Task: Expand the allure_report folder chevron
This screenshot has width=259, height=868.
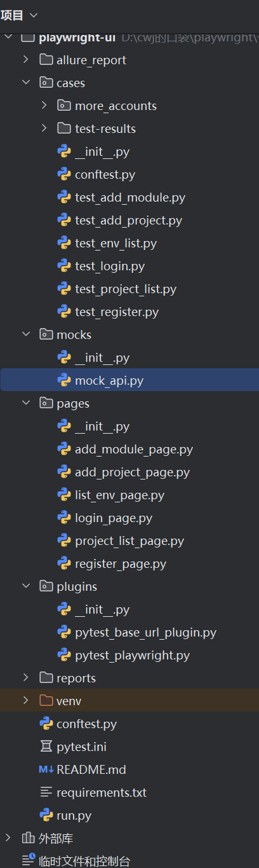Action: (x=25, y=60)
